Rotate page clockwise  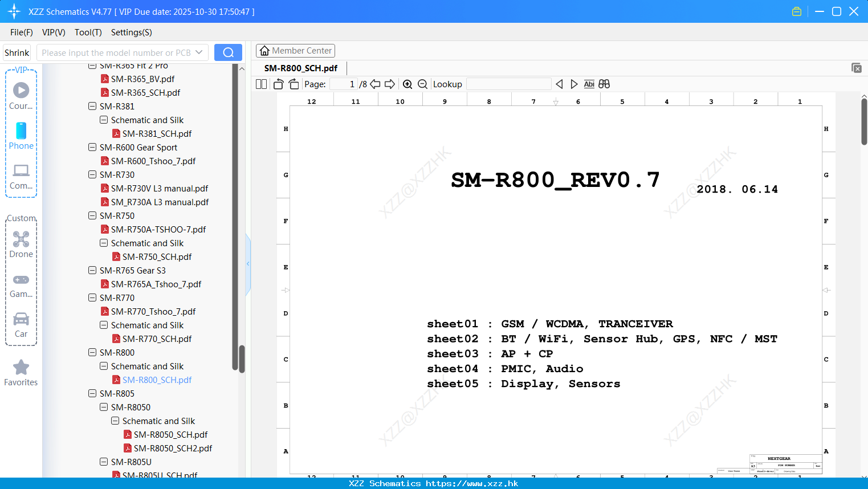click(x=294, y=84)
